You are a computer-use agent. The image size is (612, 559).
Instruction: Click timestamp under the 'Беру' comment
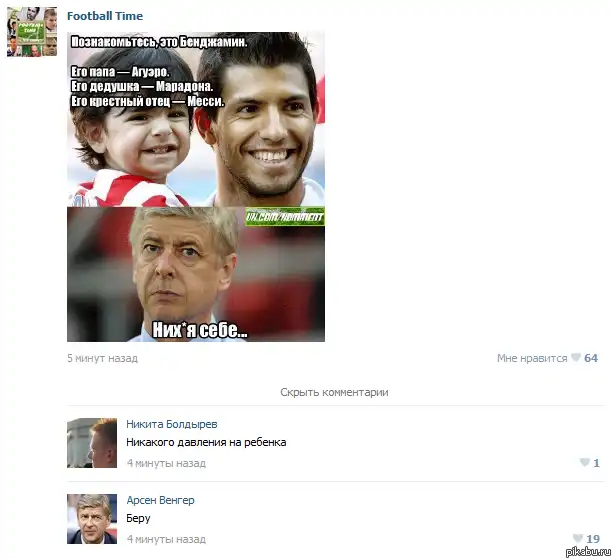click(166, 539)
